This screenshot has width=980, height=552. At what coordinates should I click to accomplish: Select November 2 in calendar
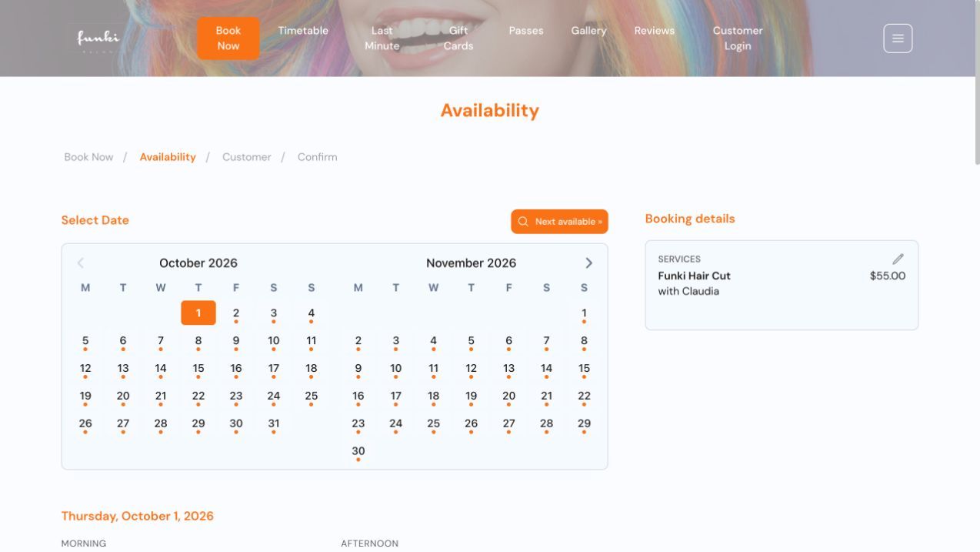(358, 341)
